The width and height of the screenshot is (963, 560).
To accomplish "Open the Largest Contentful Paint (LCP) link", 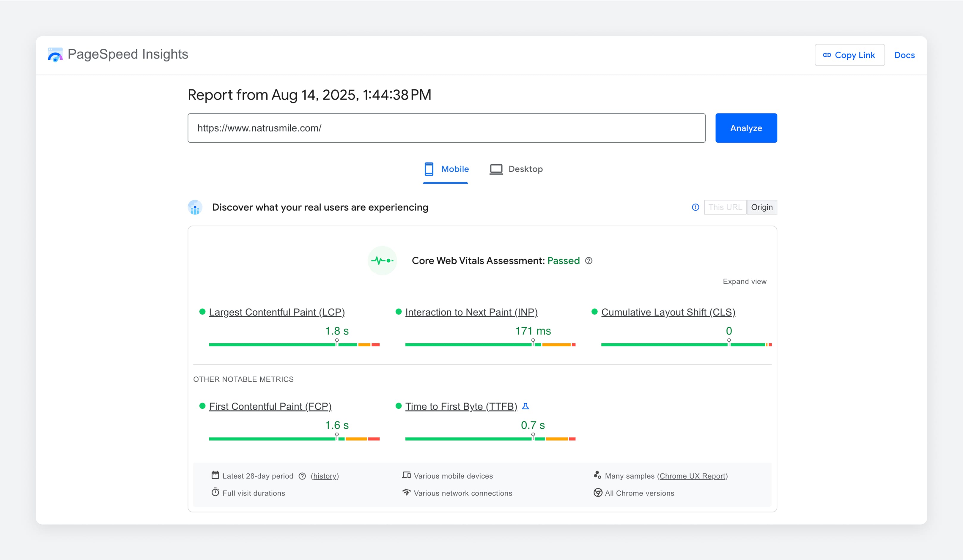I will tap(277, 312).
